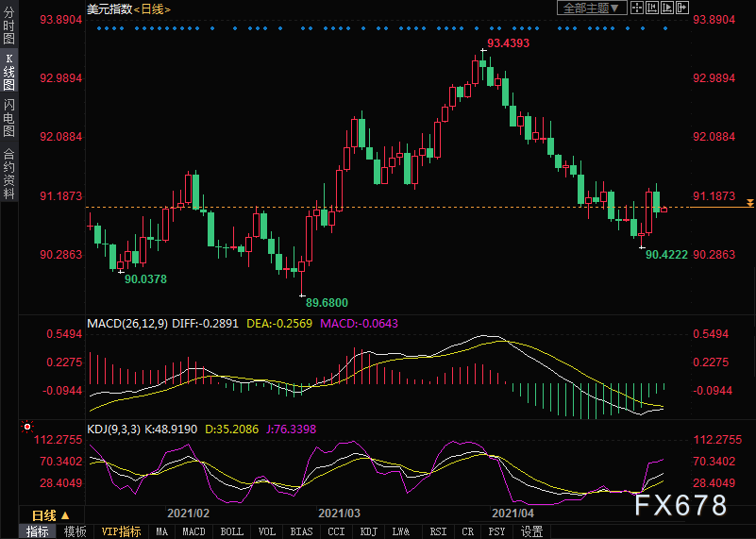
Task: Open the 合约资料 sidebar tab
Action: point(8,174)
